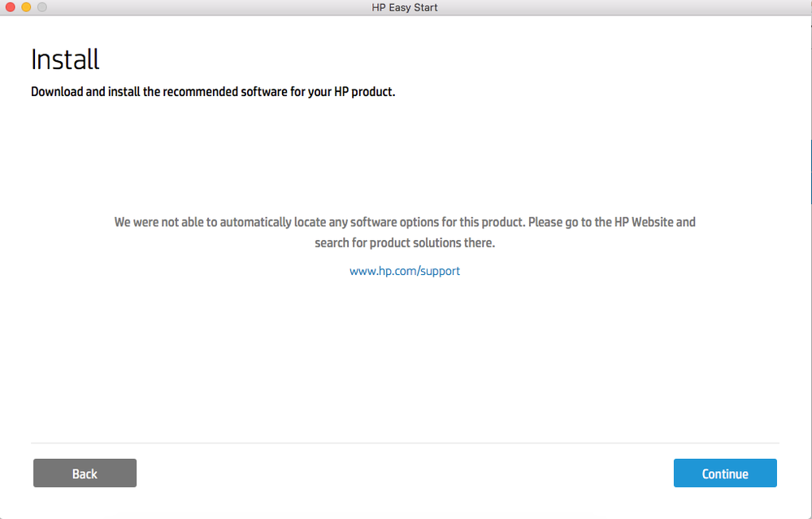
Task: Close the window using the red button
Action: [10, 7]
